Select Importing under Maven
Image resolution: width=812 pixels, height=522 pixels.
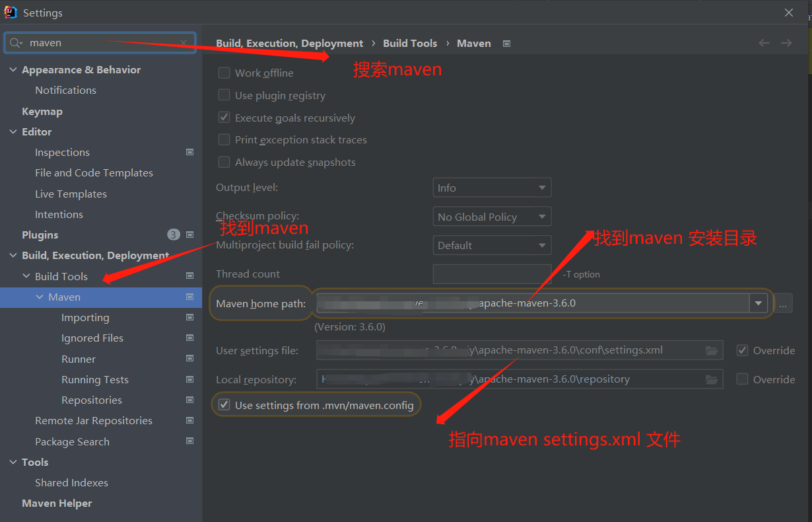[x=85, y=317]
